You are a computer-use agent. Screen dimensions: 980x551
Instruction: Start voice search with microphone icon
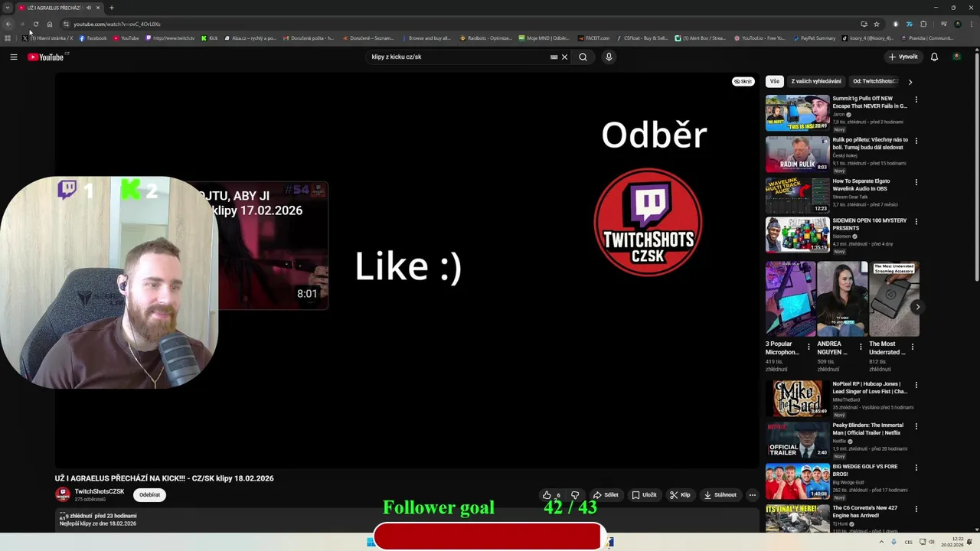(609, 57)
